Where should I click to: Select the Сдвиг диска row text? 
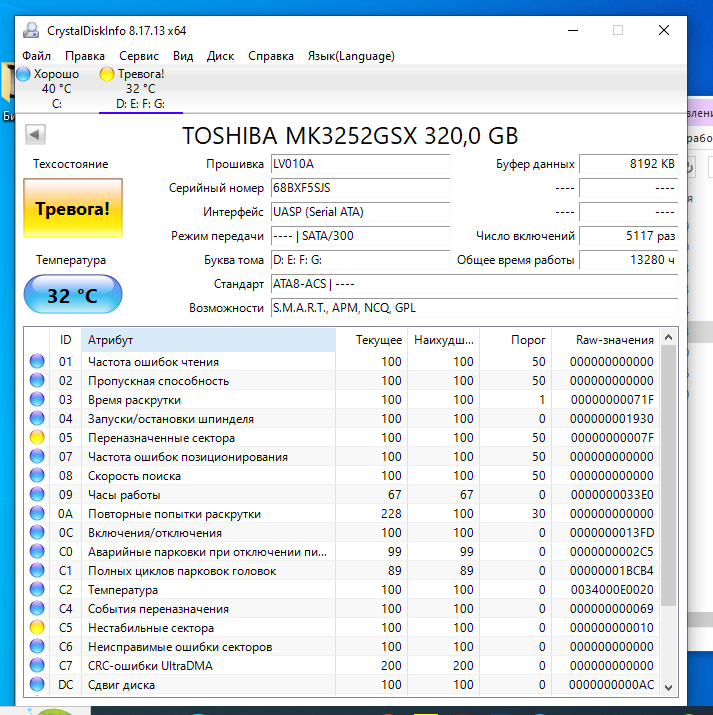pyautogui.click(x=121, y=685)
